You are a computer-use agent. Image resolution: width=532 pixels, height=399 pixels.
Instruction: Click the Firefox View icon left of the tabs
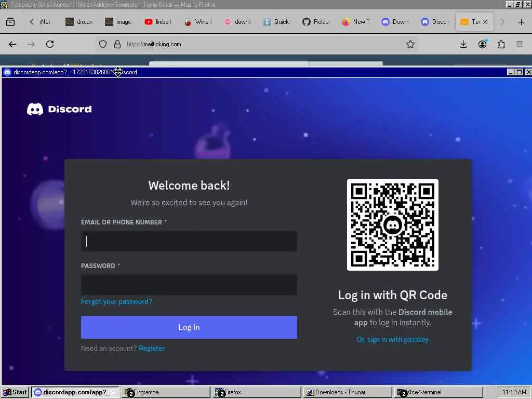[x=10, y=22]
